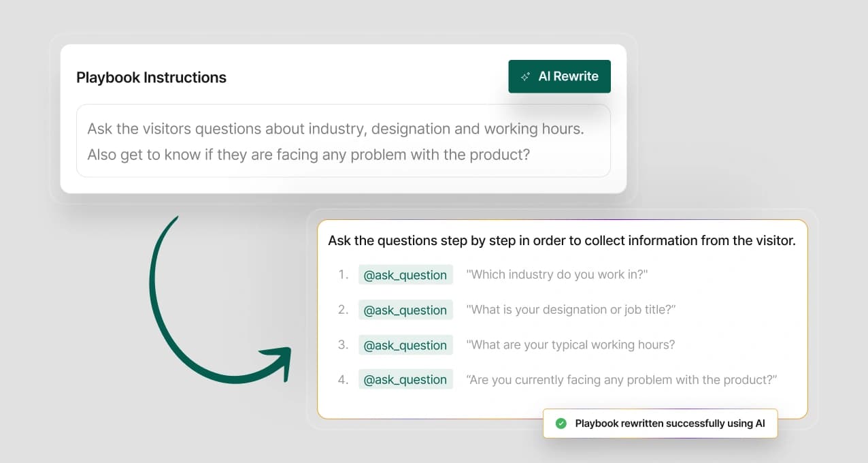Screen dimensions: 868x463
Task: Click "Which industry do you work in?" text
Action: click(x=557, y=274)
